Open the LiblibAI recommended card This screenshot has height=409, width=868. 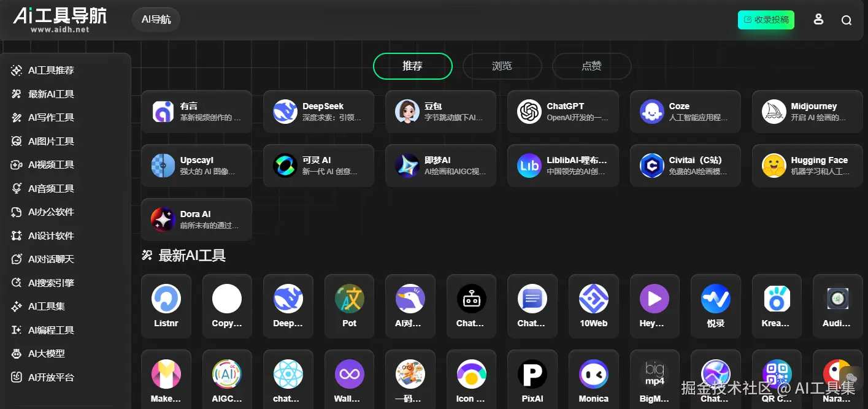[x=563, y=166]
